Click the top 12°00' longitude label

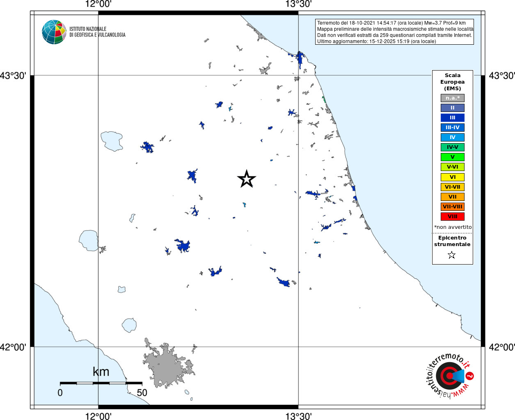[x=98, y=5]
